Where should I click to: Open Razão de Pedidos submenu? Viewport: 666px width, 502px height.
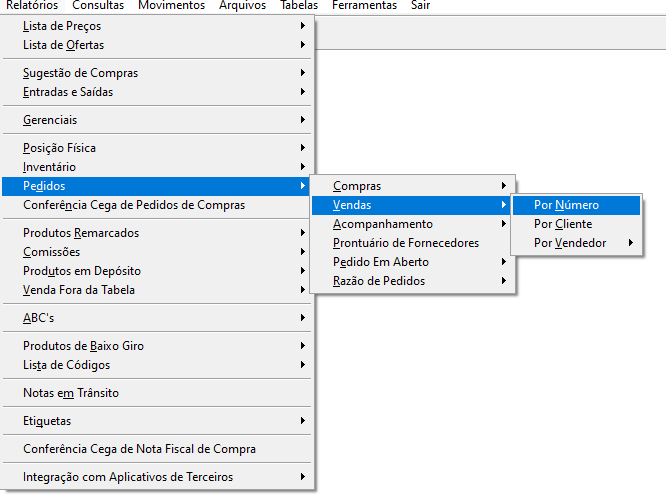pyautogui.click(x=413, y=281)
